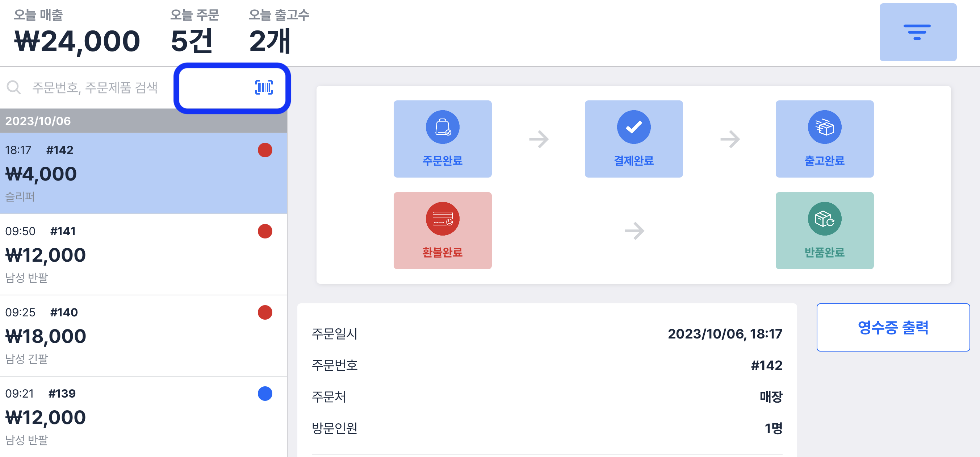Select the 환불완료 refund card icon

point(442,219)
